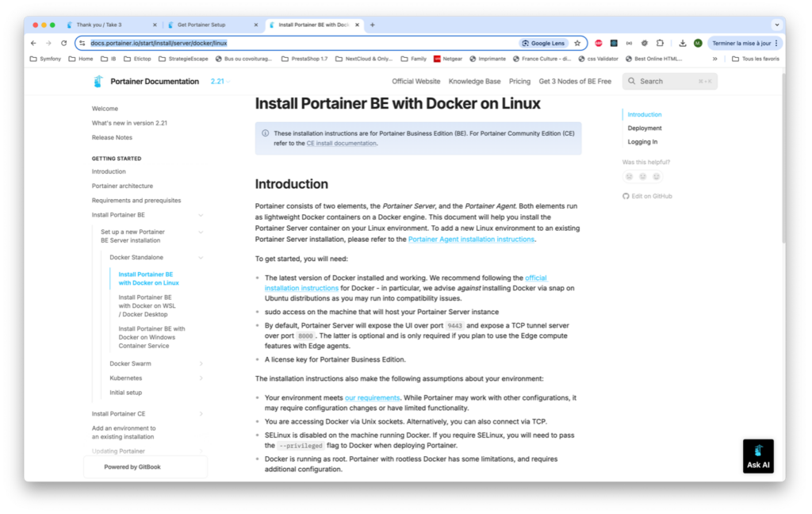
Task: Open a new browser tab
Action: click(373, 25)
